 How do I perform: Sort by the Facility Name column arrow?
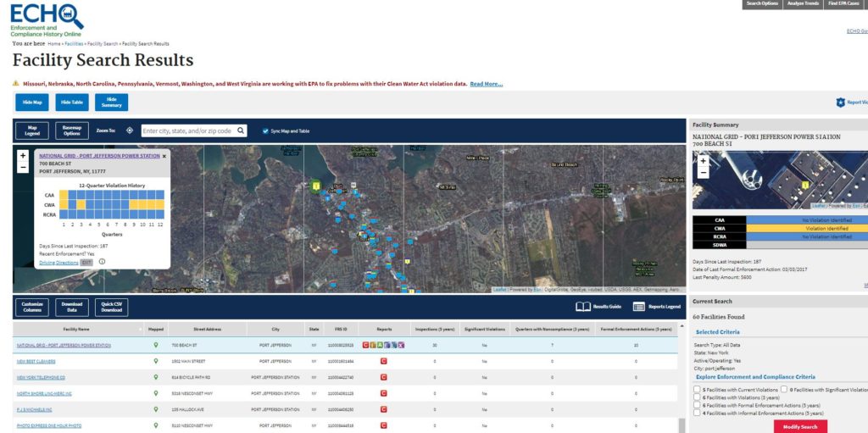[x=141, y=329]
